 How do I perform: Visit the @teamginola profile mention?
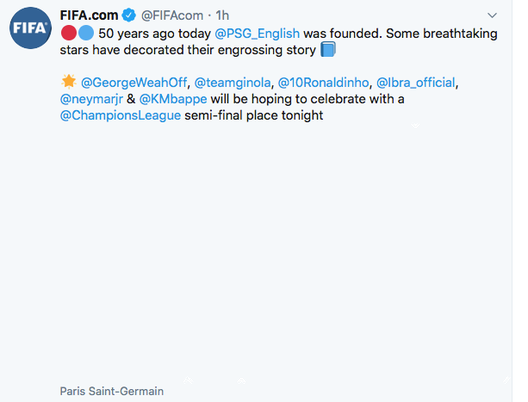232,82
